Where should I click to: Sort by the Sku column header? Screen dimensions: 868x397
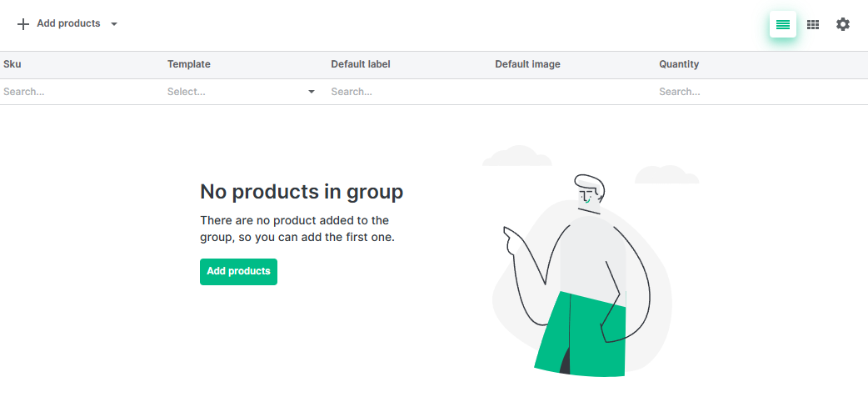click(12, 64)
